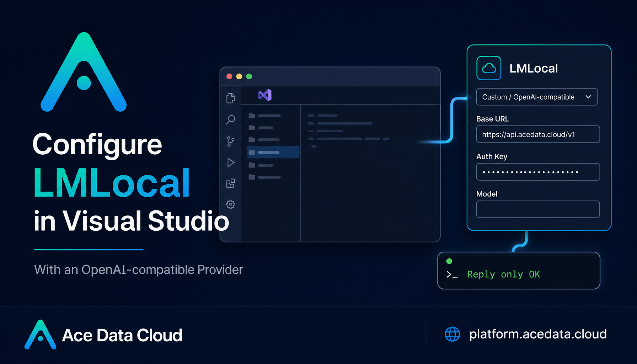Click the 'Auth Key' label
This screenshot has width=637, height=364.
point(492,157)
